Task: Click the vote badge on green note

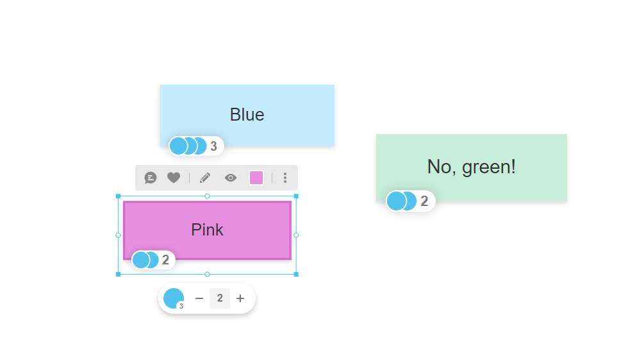Action: 411,201
